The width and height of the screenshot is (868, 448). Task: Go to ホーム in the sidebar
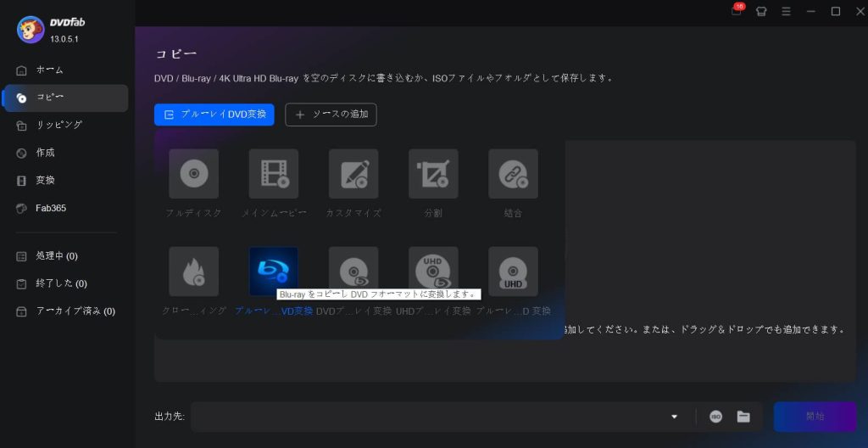(x=65, y=70)
